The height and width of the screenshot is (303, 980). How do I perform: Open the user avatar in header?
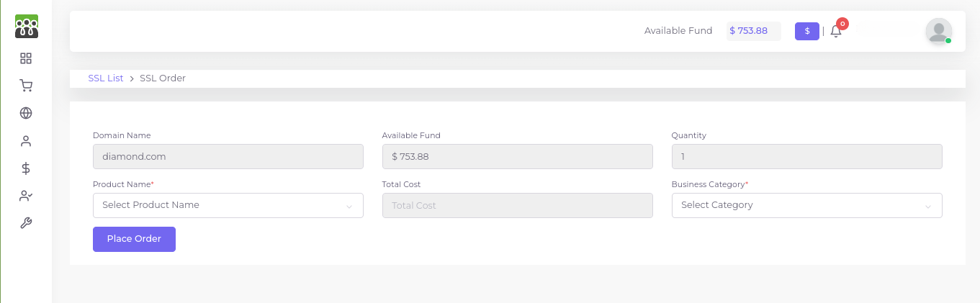click(x=938, y=31)
